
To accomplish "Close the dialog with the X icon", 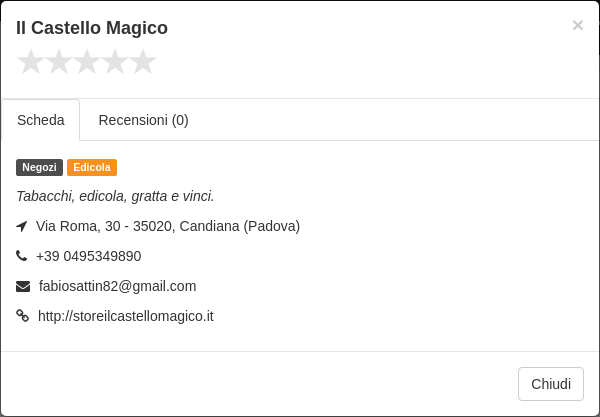I will pos(577,25).
